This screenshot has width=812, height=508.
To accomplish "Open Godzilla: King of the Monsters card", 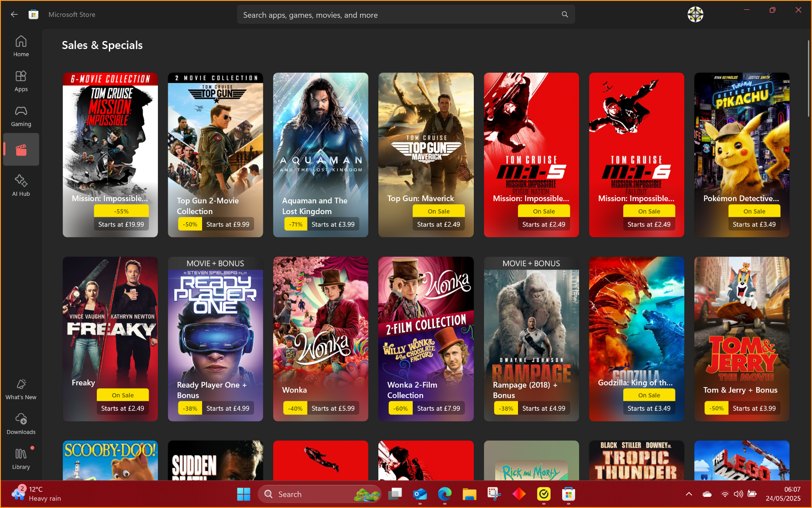I will [x=637, y=339].
